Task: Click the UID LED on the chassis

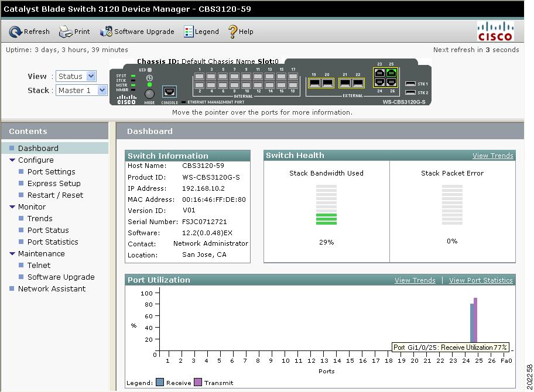Action: 149,70
